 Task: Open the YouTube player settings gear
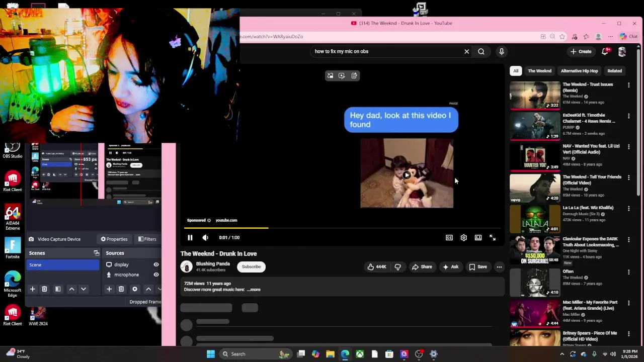pyautogui.click(x=464, y=238)
